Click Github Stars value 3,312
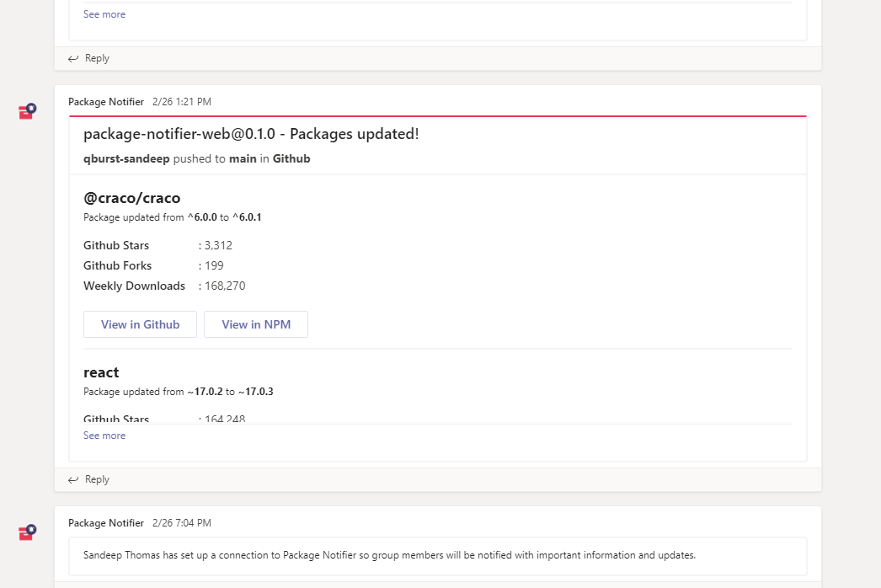The height and width of the screenshot is (588, 881). (218, 245)
